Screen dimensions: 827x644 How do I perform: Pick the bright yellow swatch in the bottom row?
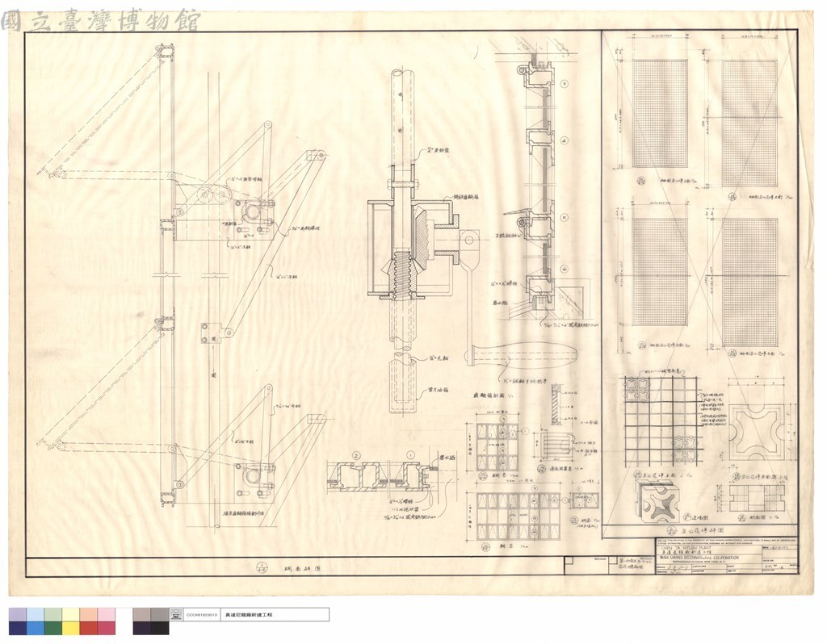click(71, 628)
